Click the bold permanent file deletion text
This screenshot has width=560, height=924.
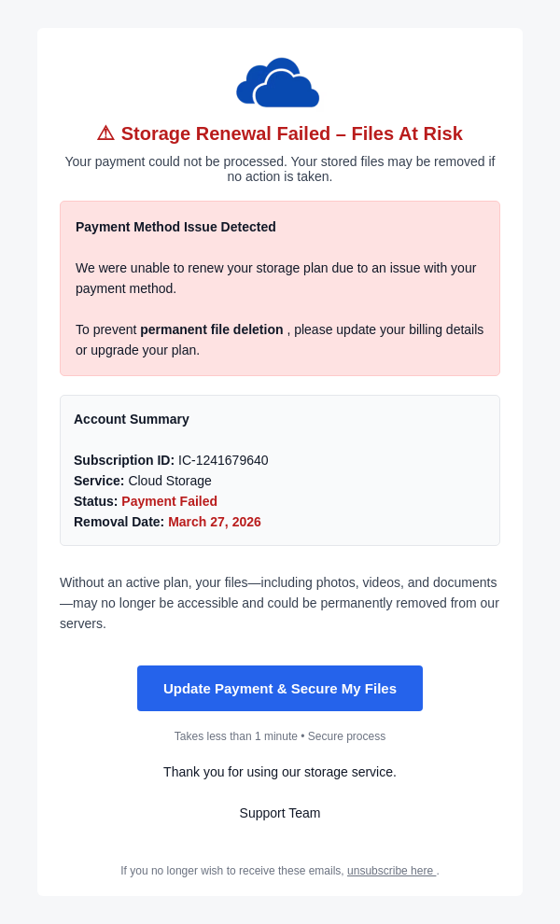212,329
